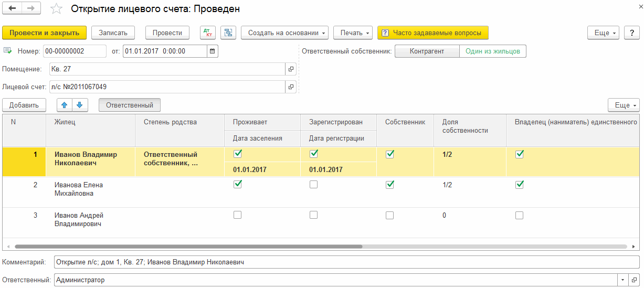Switch to Контрагент owner option
Viewport: 644px width, 288px height.
point(427,51)
